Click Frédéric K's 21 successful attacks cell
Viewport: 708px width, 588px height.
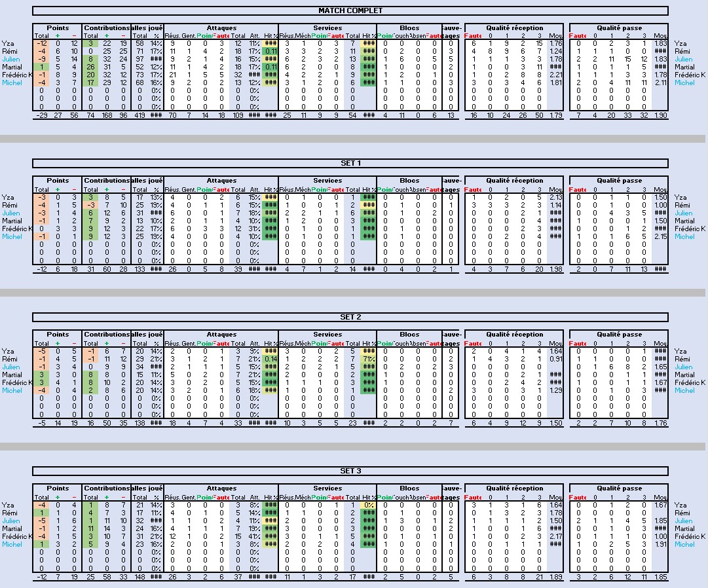pyautogui.click(x=172, y=75)
